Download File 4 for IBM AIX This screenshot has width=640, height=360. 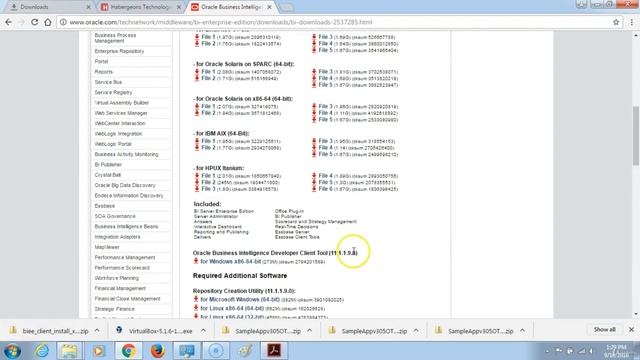click(x=325, y=147)
